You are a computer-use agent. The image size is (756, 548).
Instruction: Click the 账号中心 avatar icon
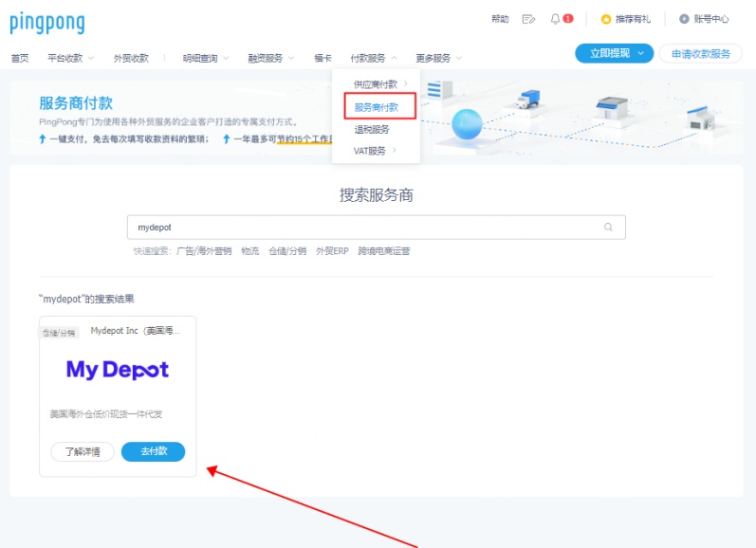point(684,19)
